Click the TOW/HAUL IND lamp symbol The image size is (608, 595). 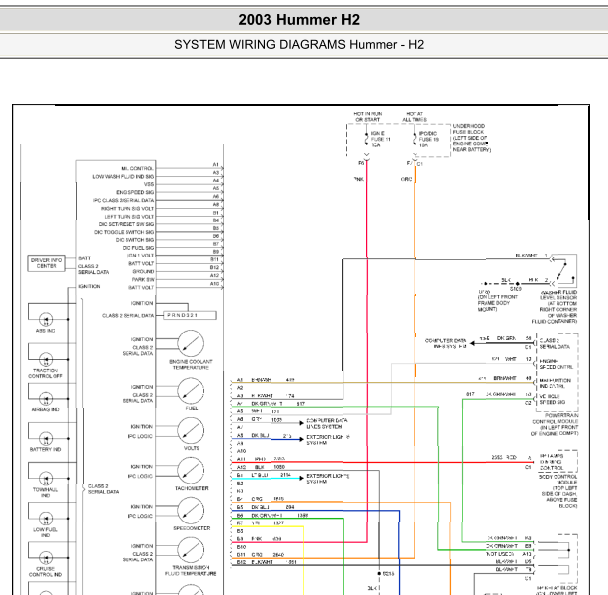tap(46, 479)
